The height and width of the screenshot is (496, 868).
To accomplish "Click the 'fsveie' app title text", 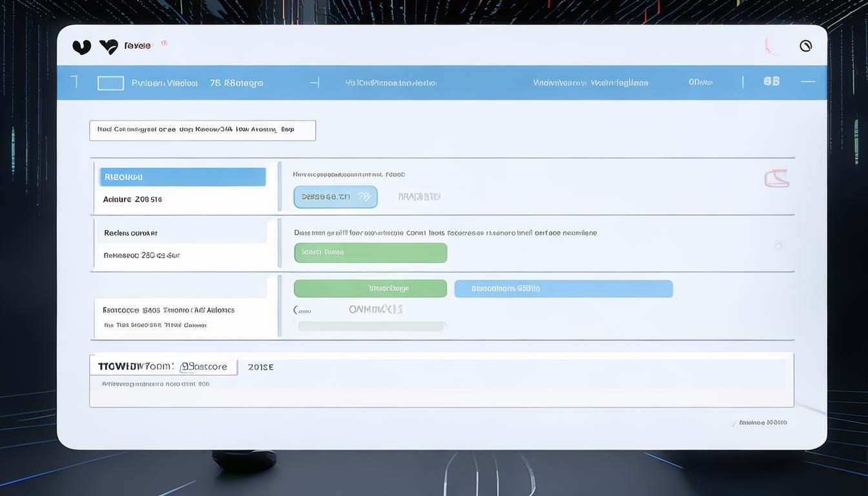I will [x=138, y=46].
